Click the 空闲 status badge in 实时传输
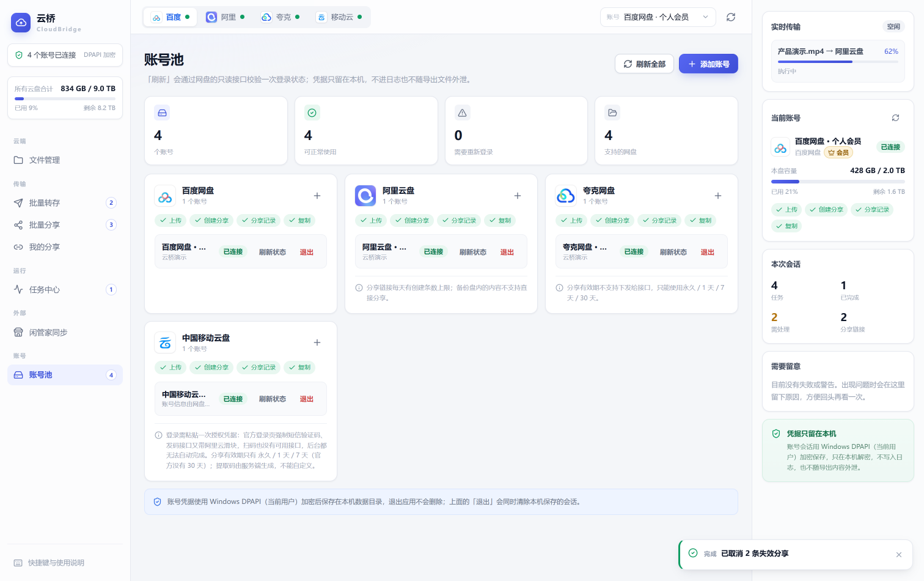This screenshot has height=581, width=924. (893, 26)
